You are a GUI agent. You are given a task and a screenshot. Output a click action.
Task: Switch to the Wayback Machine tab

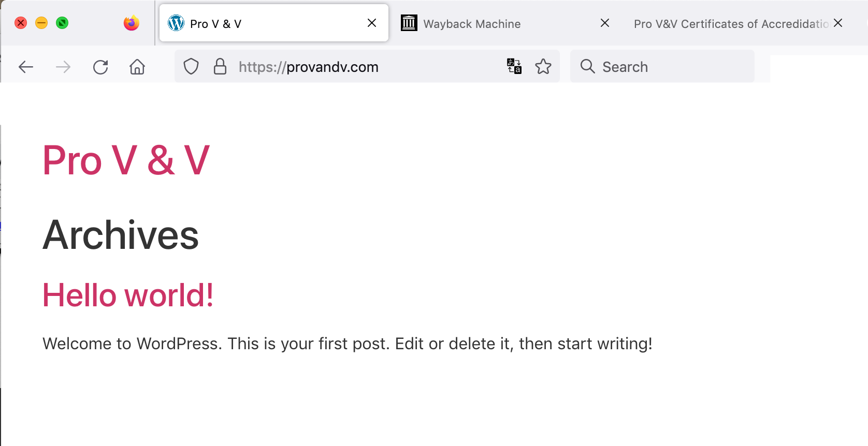471,23
